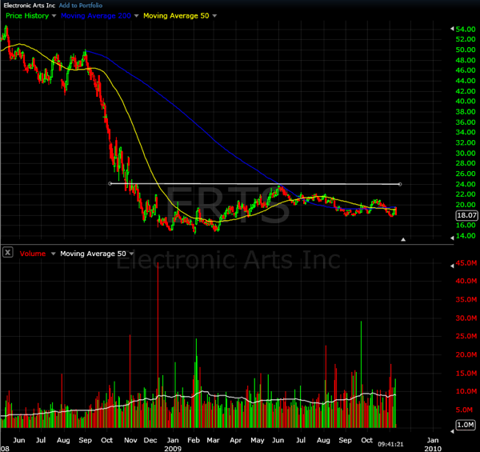Open the volume panel Moving Average 50 dropdown

click(x=131, y=254)
